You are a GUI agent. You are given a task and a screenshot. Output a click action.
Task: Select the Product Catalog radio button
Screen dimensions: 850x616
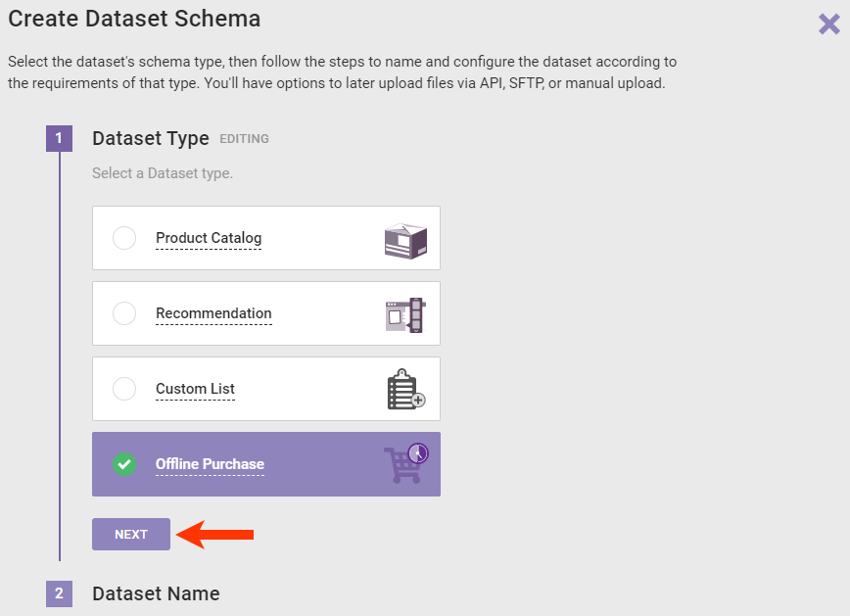[124, 238]
